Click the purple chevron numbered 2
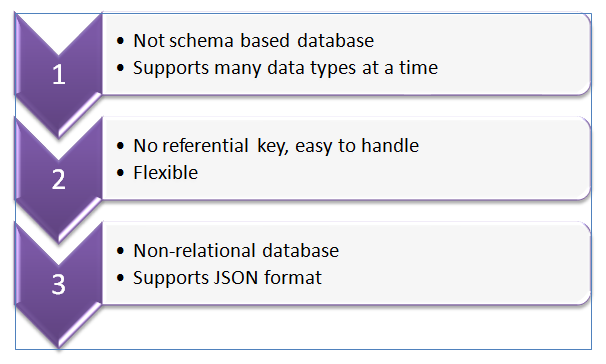The height and width of the screenshot is (364, 606). click(59, 180)
